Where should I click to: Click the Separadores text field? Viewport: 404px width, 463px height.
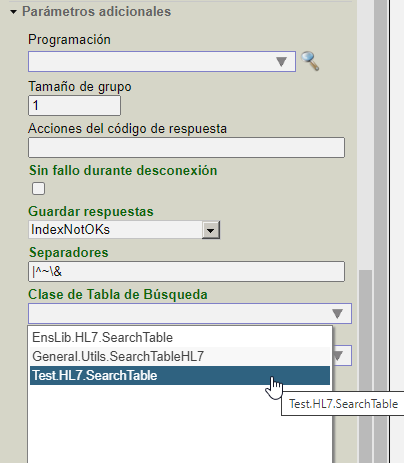(x=186, y=271)
